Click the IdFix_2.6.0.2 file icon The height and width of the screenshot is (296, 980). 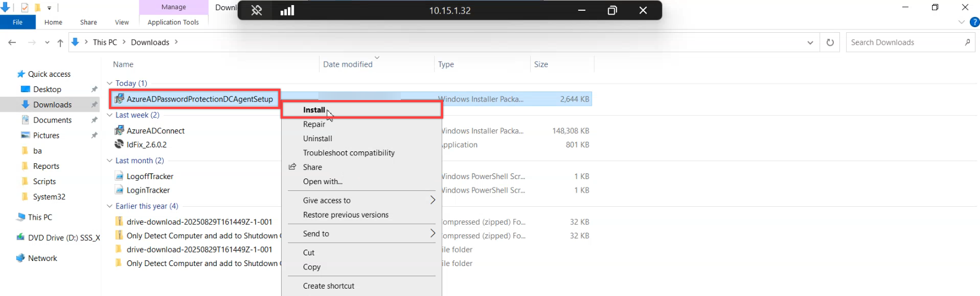point(119,145)
